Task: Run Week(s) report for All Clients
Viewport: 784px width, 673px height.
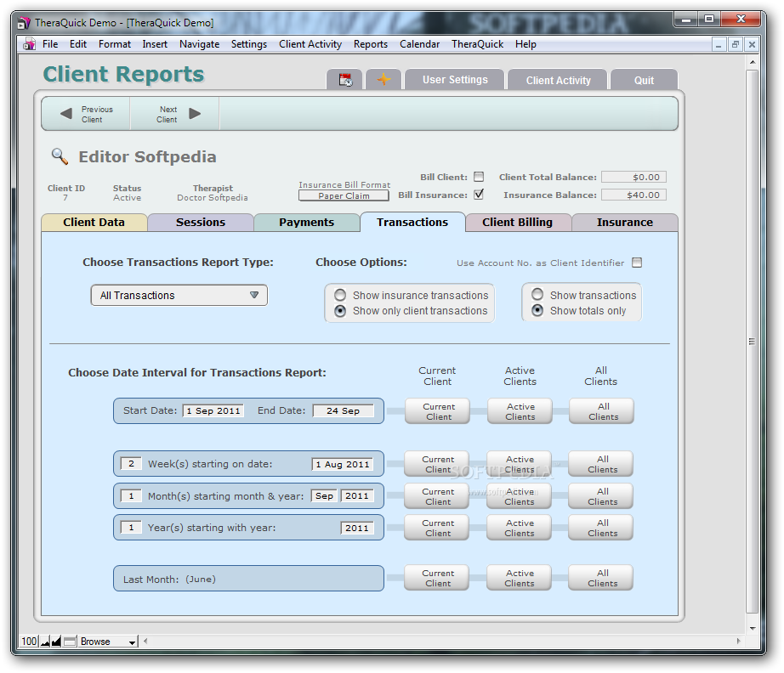Action: pyautogui.click(x=601, y=464)
